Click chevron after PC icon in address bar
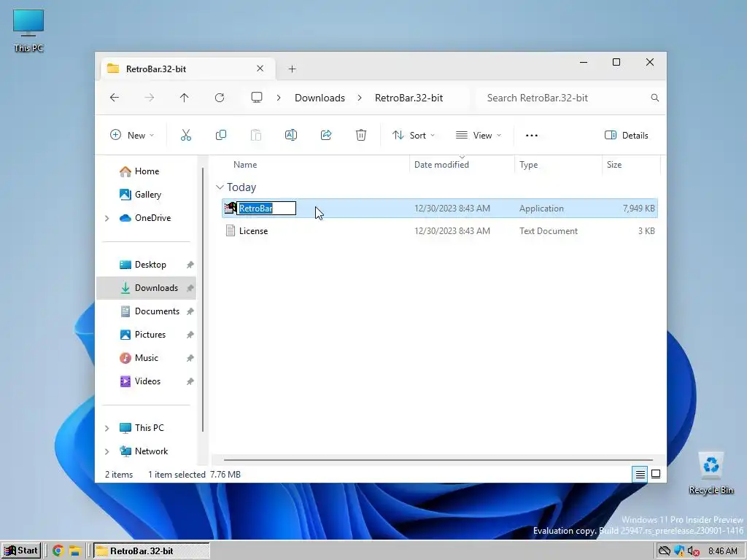 (279, 98)
